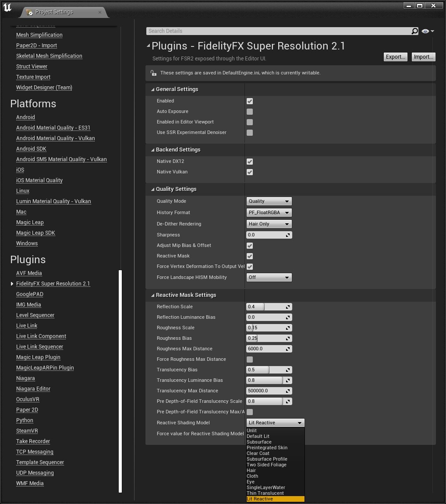Open Niagara plugin settings
Viewport: 446px width, 504px height.
point(25,378)
